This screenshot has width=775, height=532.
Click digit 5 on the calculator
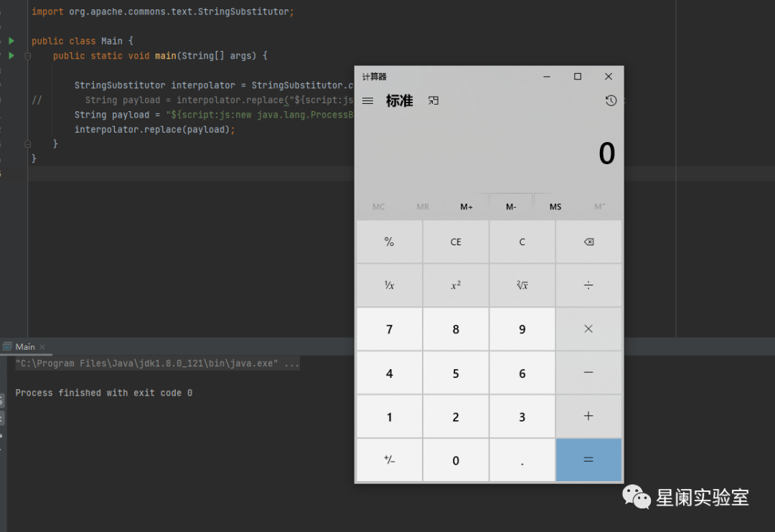pos(456,372)
